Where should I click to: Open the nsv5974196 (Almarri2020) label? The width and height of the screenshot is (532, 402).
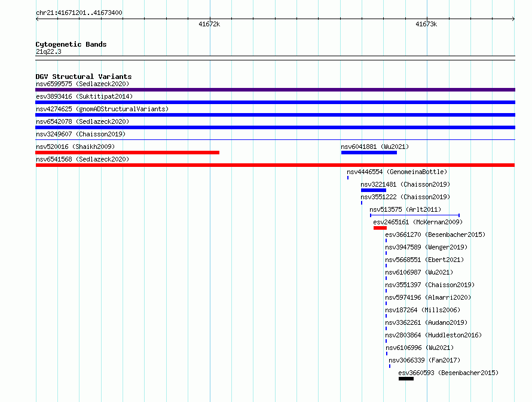pos(428,297)
